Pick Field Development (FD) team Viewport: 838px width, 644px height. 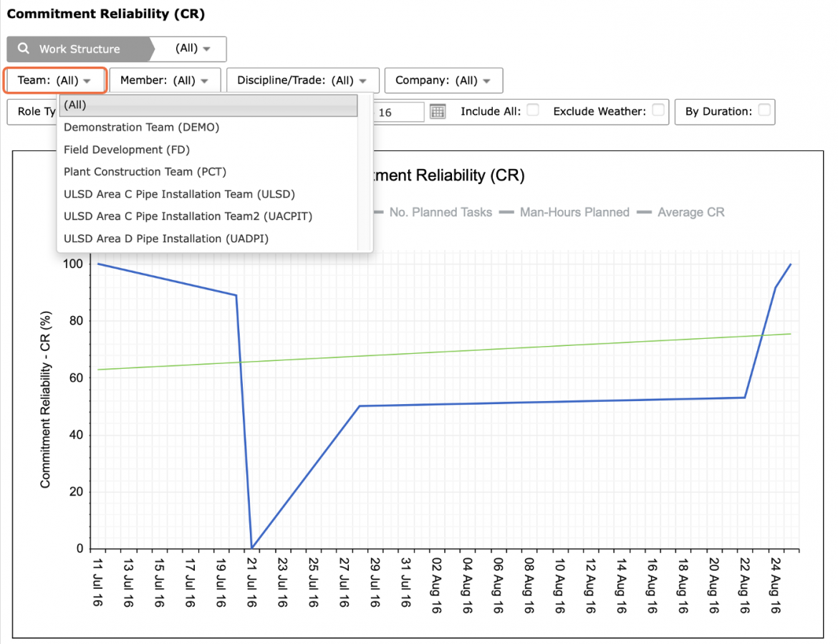click(127, 150)
